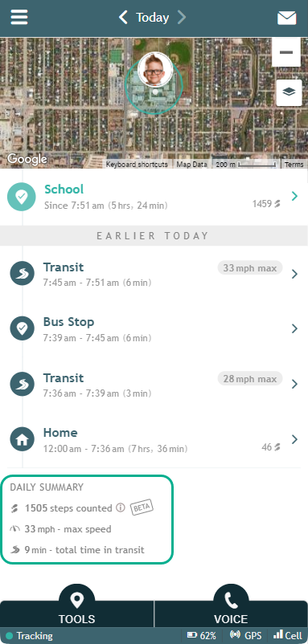Expand the 33 mph max Transit entry

coord(154,274)
